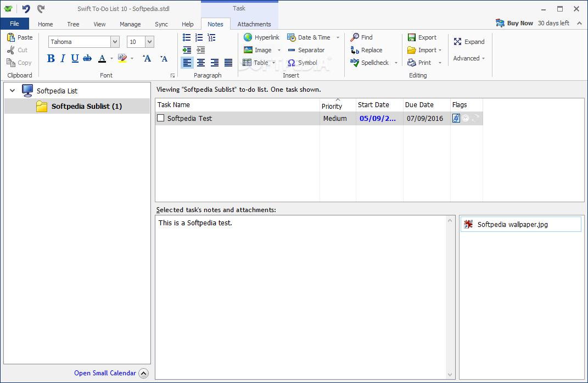The image size is (588, 383).
Task: Open Spellcheck options dropdown arrow
Action: 396,63
